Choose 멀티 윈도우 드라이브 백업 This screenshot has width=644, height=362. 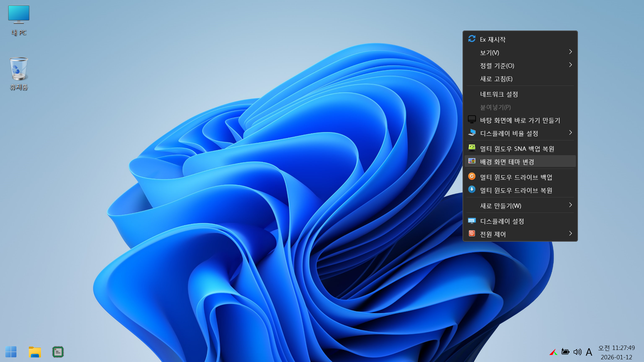516,177
